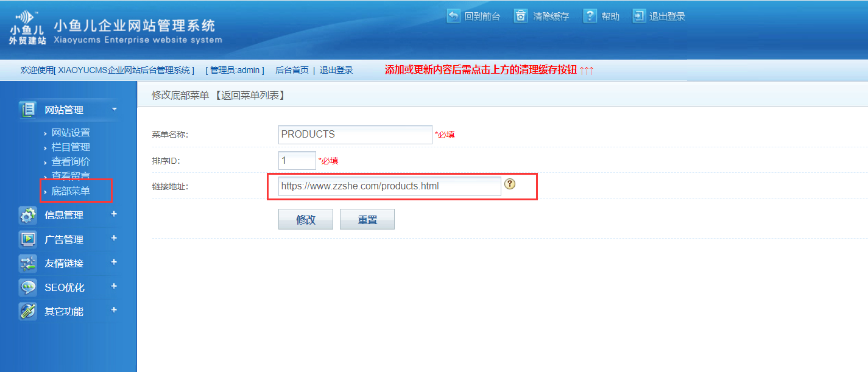The width and height of the screenshot is (868, 372).
Task: Click the 清除缓存 clear cache icon
Action: [520, 16]
